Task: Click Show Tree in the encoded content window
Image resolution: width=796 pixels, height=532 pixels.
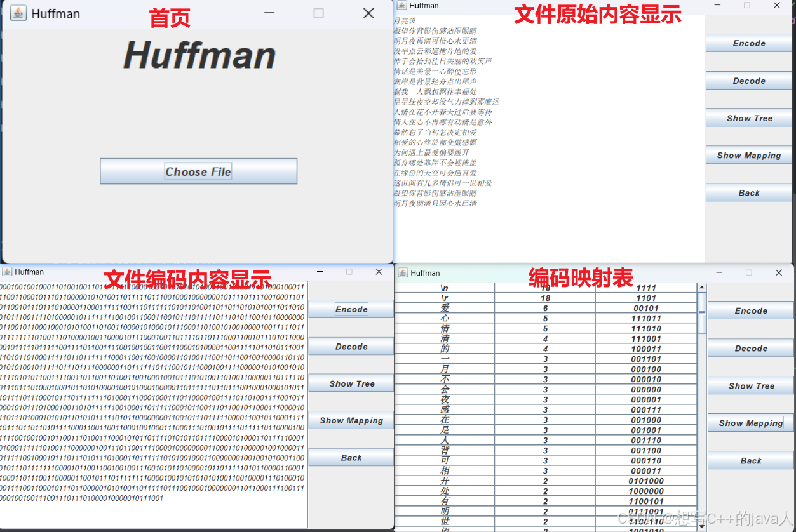Action: (351, 383)
